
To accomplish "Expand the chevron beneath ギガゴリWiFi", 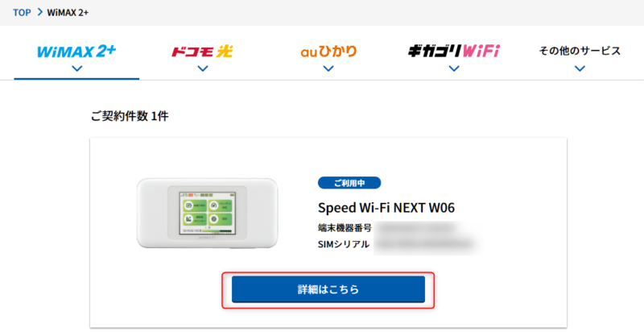I will click(454, 69).
